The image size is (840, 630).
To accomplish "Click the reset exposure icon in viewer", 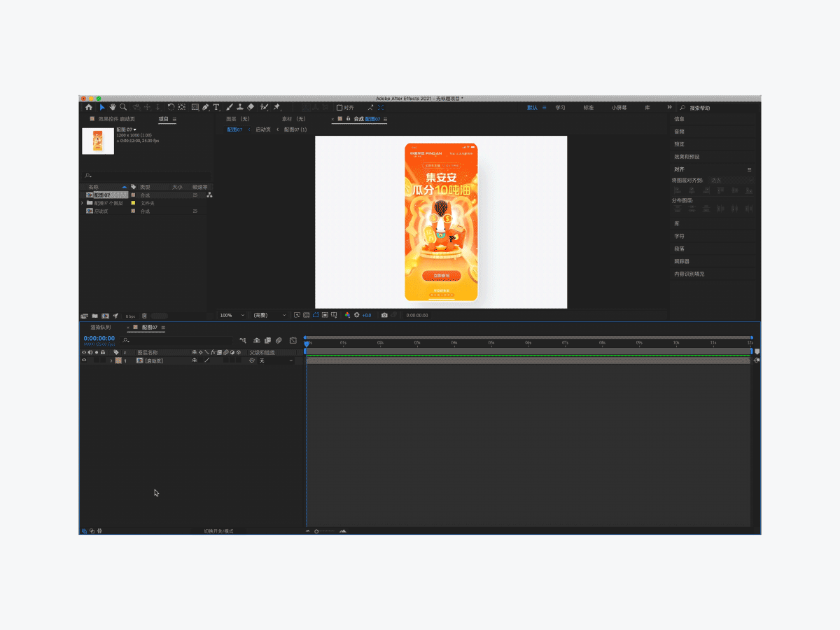I will [x=356, y=315].
